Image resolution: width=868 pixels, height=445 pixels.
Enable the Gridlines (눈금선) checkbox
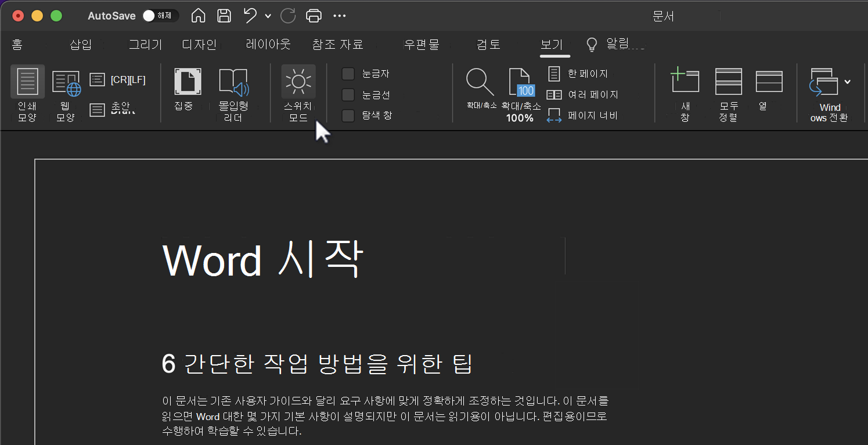point(348,95)
